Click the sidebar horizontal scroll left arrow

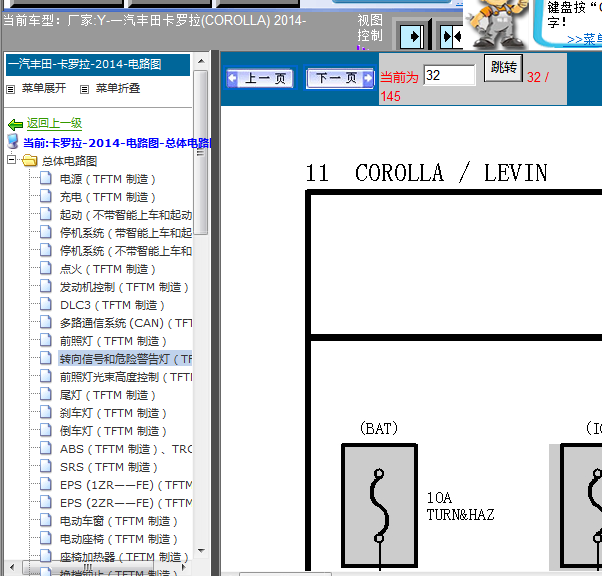pos(12,568)
